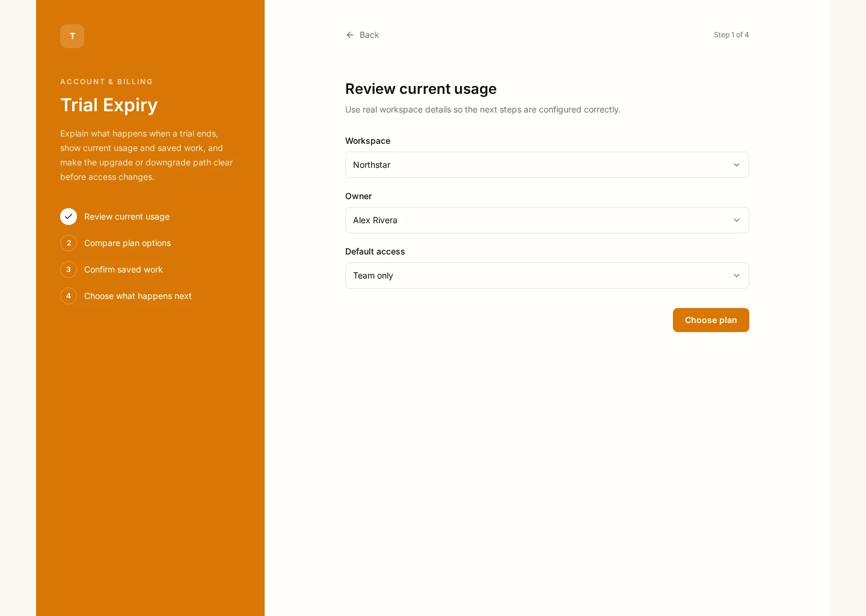Click the Back link text

click(369, 35)
